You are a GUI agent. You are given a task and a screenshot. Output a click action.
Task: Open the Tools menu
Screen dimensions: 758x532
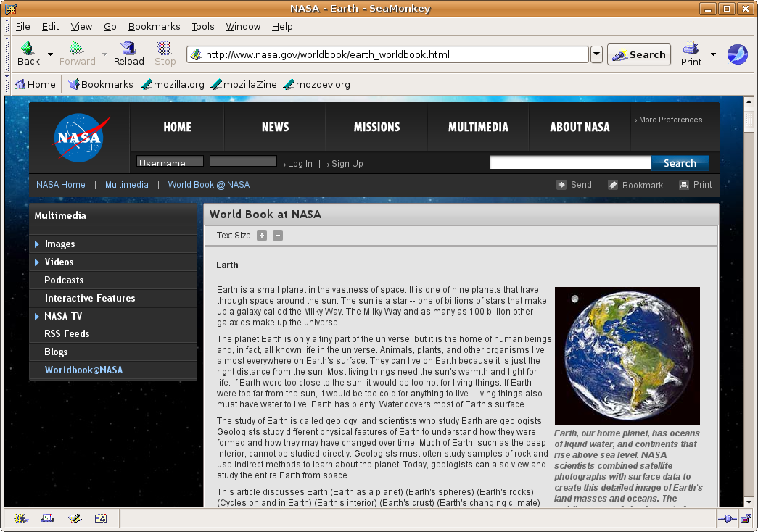pyautogui.click(x=202, y=27)
